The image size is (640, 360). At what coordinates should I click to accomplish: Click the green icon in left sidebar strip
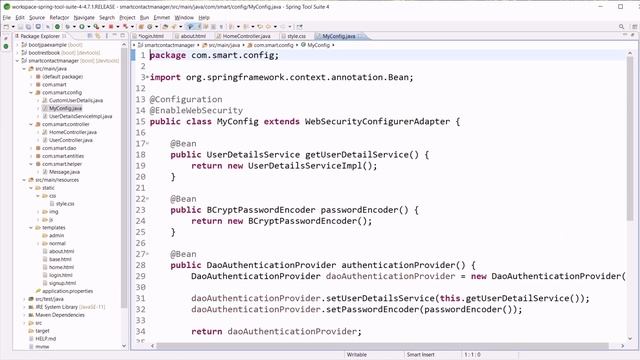pyautogui.click(x=6, y=47)
